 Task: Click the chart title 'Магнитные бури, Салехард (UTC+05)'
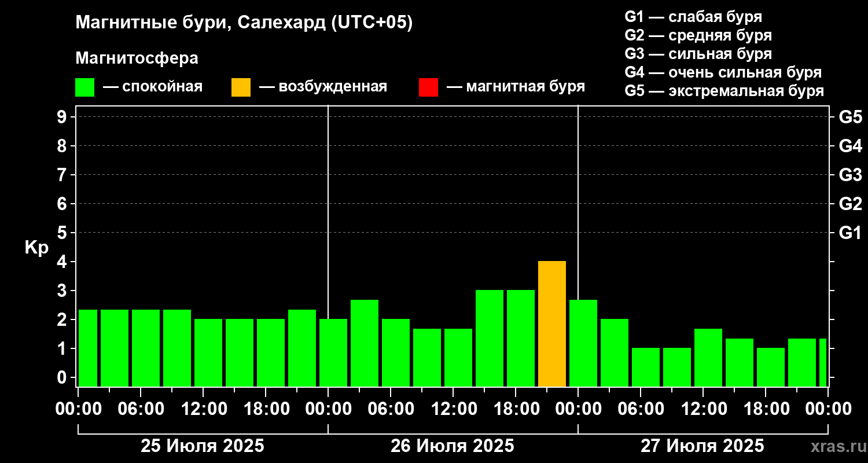point(244,23)
